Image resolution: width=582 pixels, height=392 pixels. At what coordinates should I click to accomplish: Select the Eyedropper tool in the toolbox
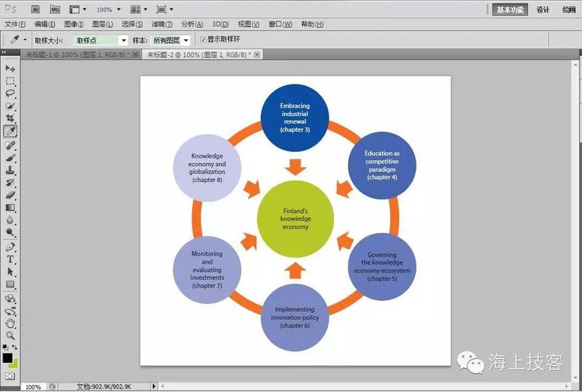(10, 131)
